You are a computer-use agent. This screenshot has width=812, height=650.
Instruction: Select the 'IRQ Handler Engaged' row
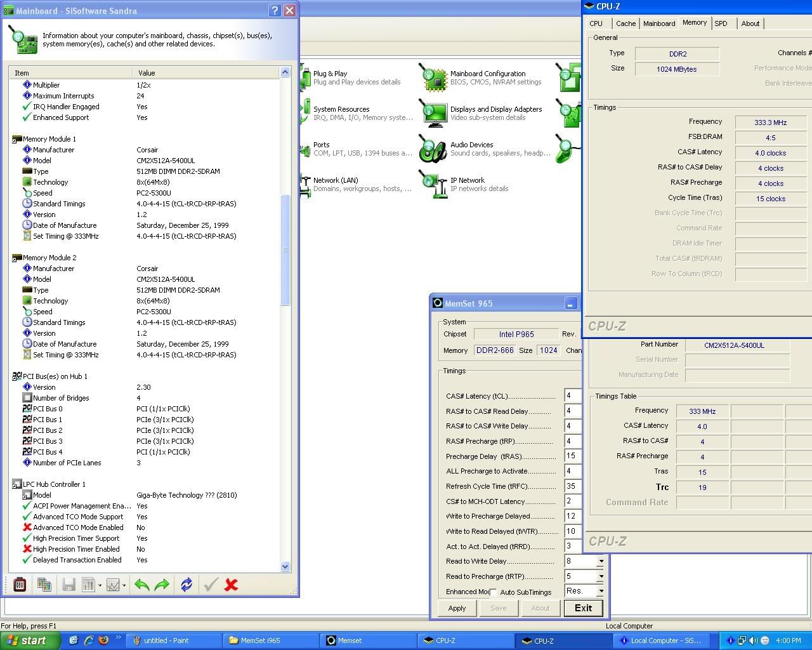145,107
